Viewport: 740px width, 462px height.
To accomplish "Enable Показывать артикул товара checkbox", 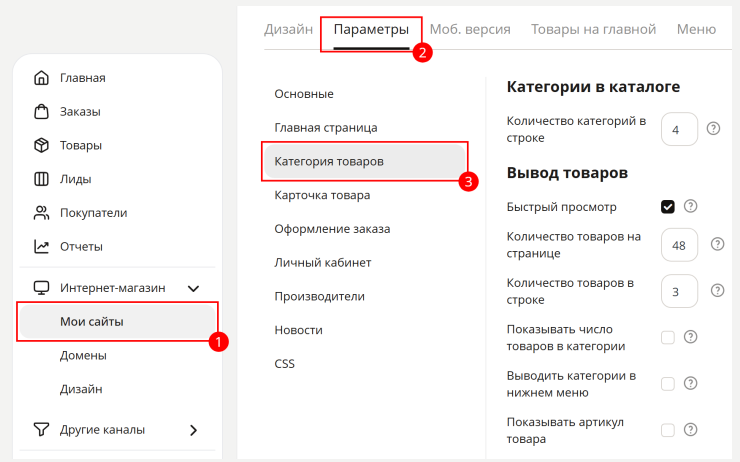I will pyautogui.click(x=668, y=430).
